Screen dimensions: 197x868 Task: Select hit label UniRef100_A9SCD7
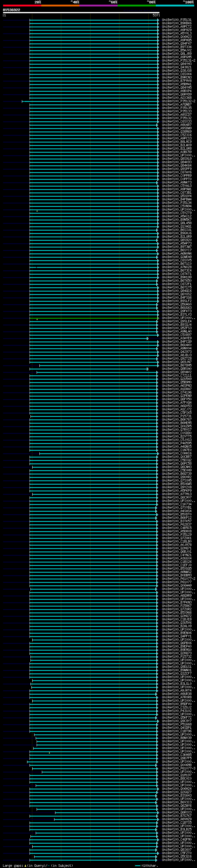[x=177, y=115]
